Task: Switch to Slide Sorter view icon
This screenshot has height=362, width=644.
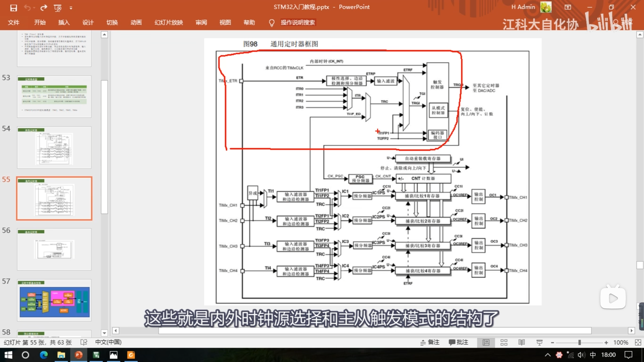Action: pos(504,342)
